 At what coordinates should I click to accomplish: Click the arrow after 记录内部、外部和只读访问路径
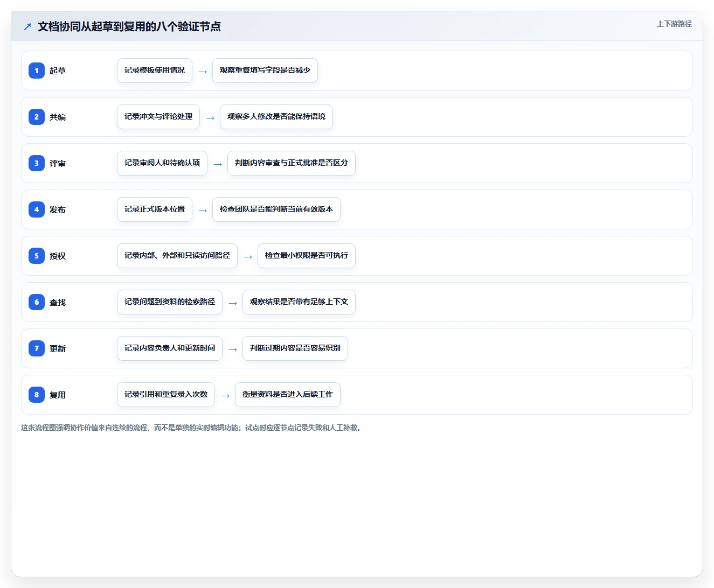248,256
